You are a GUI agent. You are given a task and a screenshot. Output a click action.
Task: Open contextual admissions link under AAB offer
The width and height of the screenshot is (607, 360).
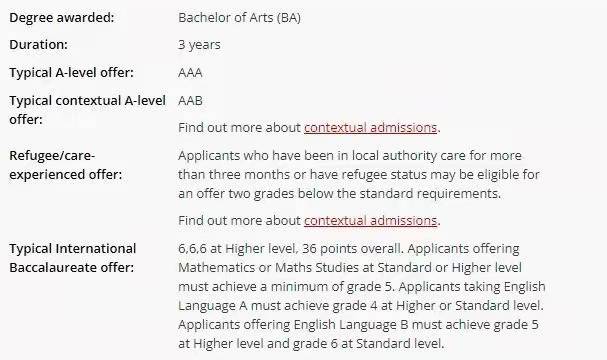coord(370,127)
